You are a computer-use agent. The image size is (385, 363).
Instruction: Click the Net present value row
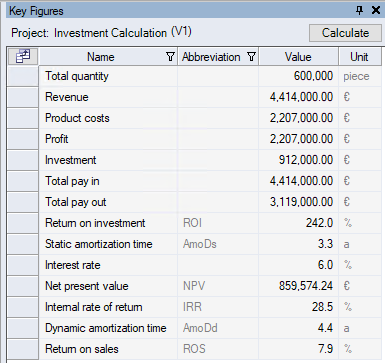(194, 286)
